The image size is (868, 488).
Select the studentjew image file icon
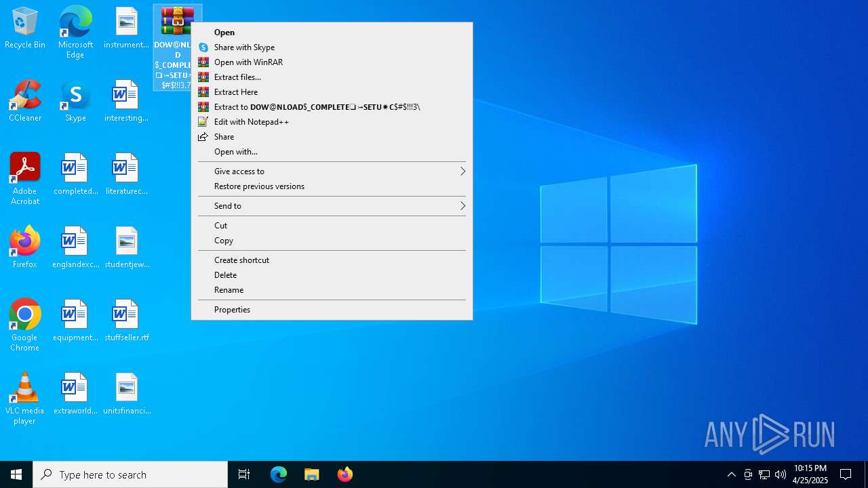126,248
